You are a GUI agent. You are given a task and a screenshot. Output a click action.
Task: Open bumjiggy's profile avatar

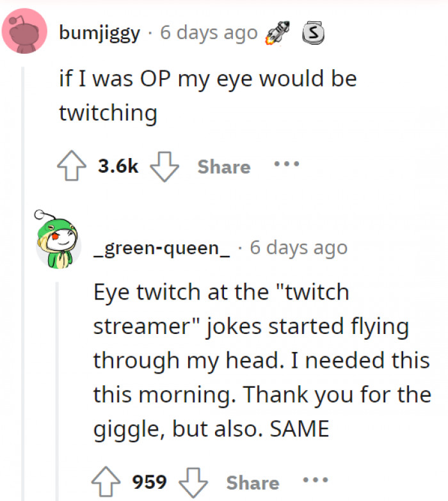[x=25, y=32]
